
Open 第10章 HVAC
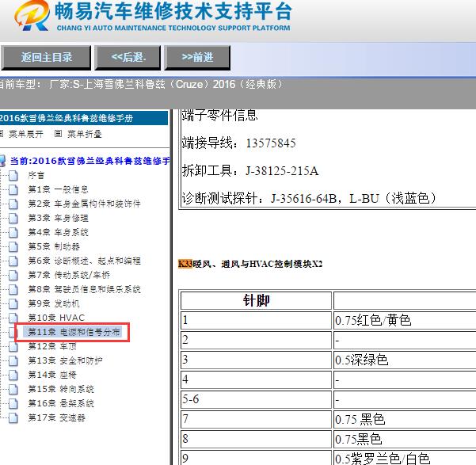click(x=56, y=318)
